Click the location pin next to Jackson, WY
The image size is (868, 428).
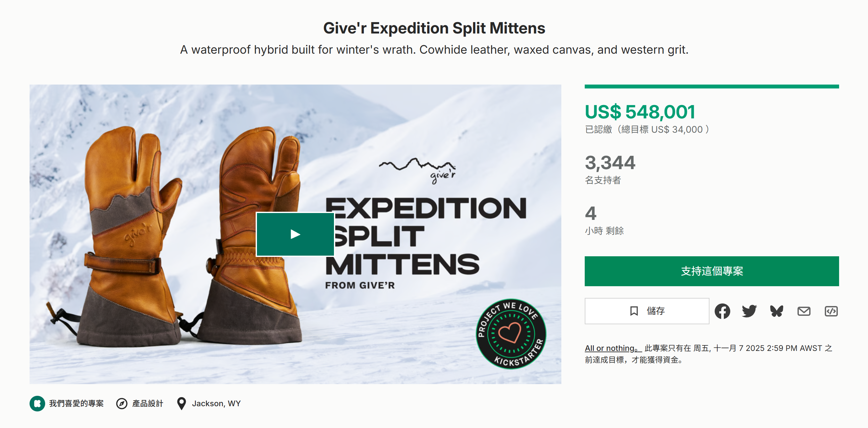pos(181,403)
